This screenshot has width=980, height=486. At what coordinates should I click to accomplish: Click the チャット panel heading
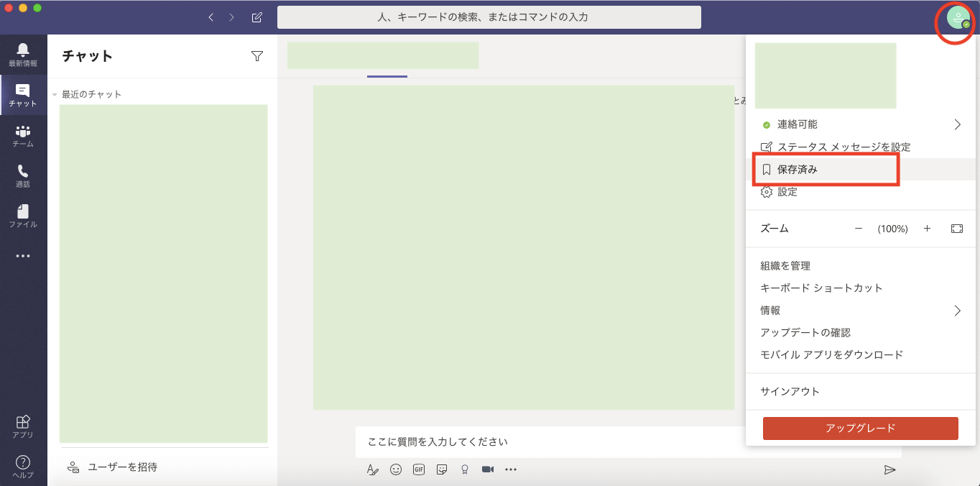(87, 56)
